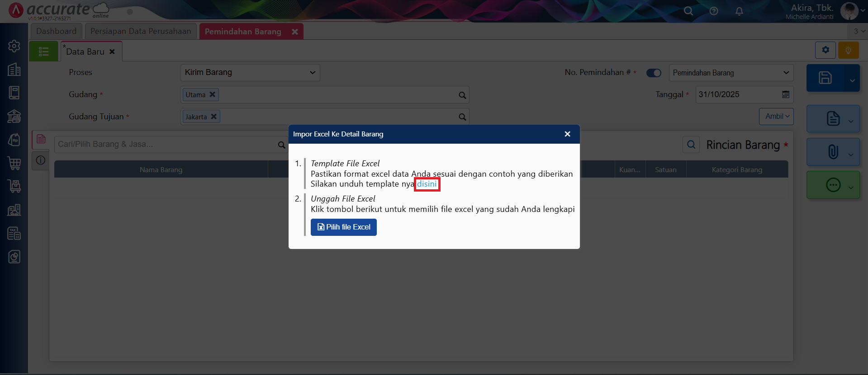Open the notification bell icon
This screenshot has height=375, width=868.
[x=739, y=11]
